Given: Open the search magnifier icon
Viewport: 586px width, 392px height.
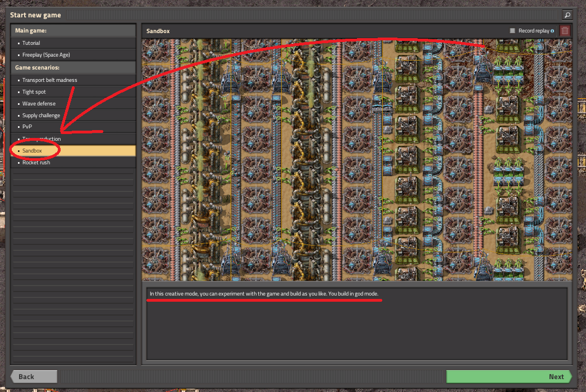Looking at the screenshot, I should coord(567,15).
